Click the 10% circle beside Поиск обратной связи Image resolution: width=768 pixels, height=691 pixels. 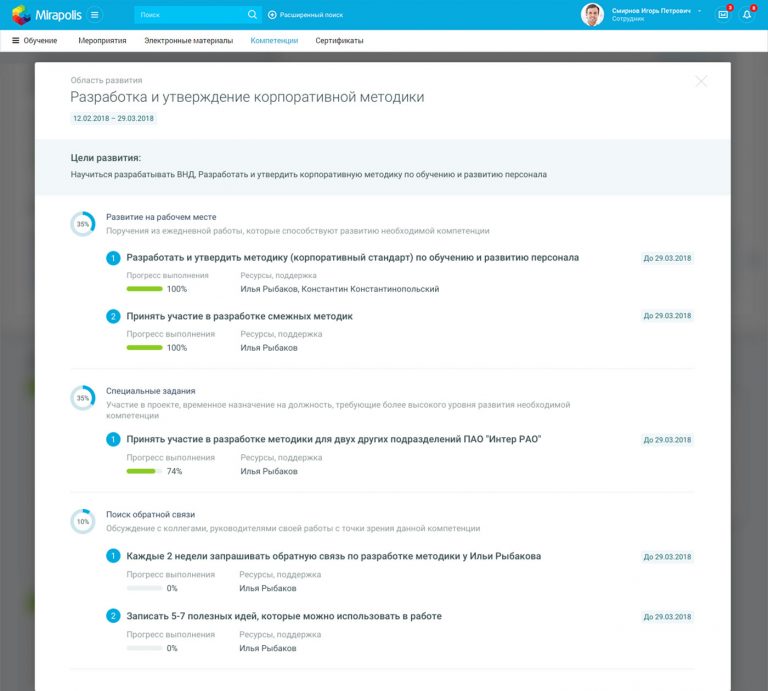pos(83,521)
